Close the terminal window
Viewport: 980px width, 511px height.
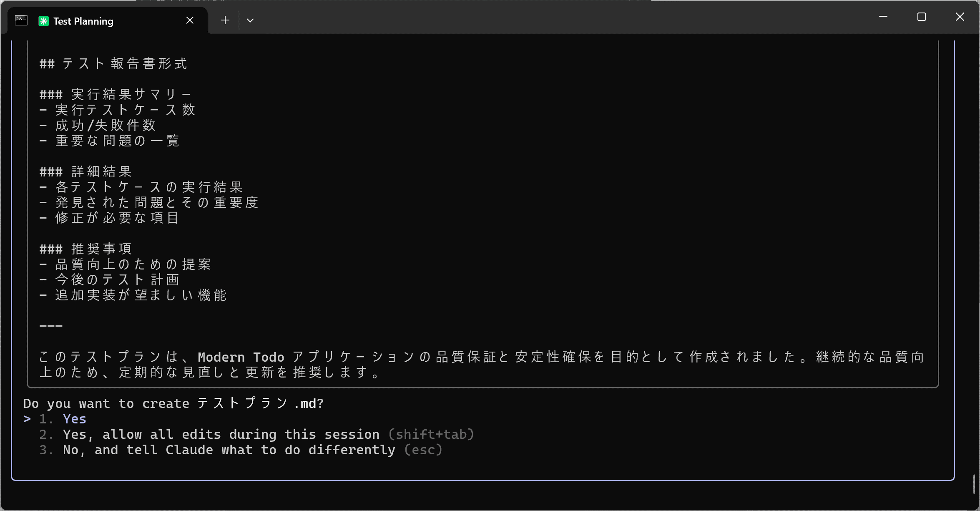[x=960, y=17]
